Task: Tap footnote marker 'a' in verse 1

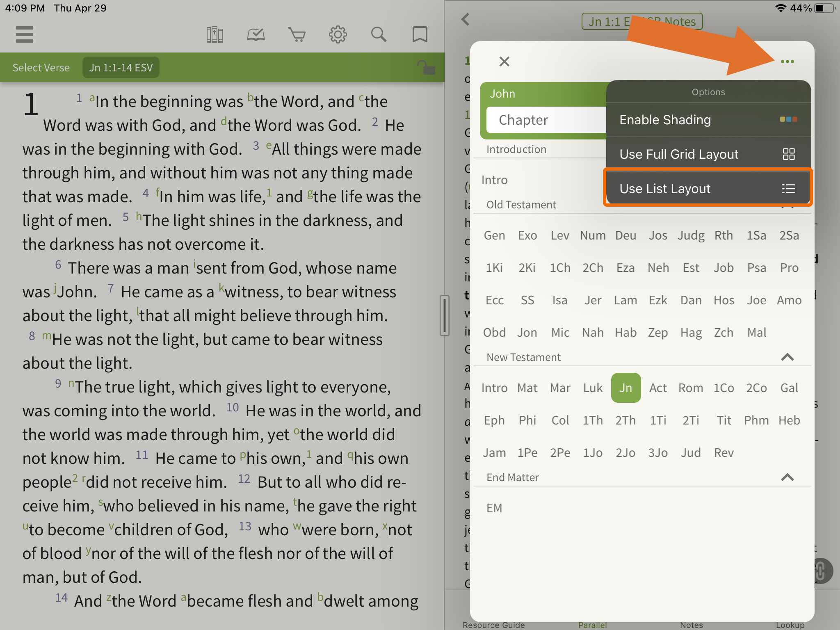Action: (x=92, y=98)
